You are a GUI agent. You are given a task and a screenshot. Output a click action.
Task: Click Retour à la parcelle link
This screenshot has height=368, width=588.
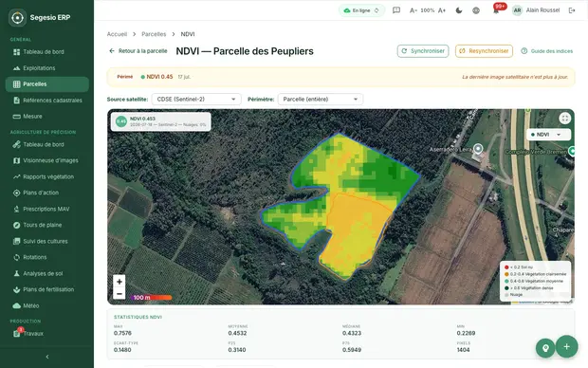click(x=138, y=51)
